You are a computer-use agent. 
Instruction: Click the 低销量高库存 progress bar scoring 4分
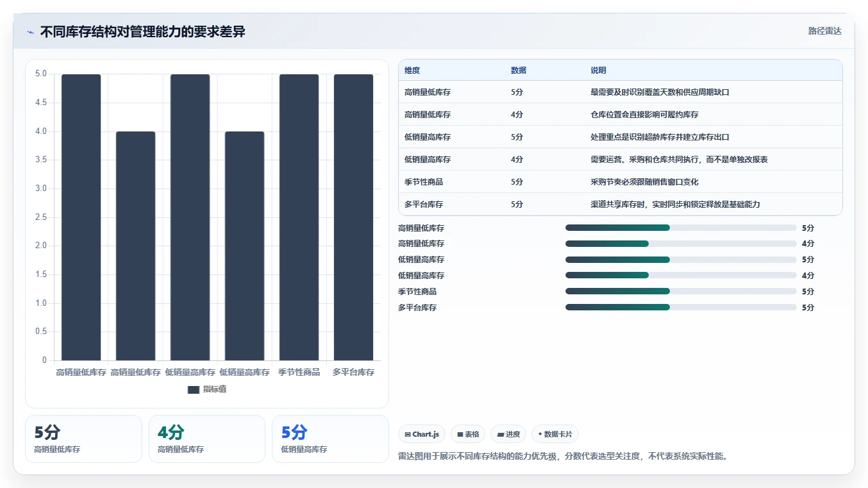[x=681, y=276]
